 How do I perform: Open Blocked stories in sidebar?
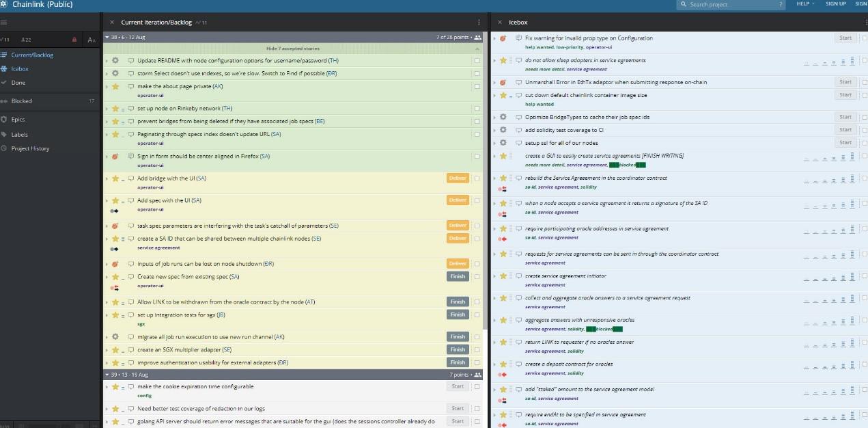click(x=22, y=101)
